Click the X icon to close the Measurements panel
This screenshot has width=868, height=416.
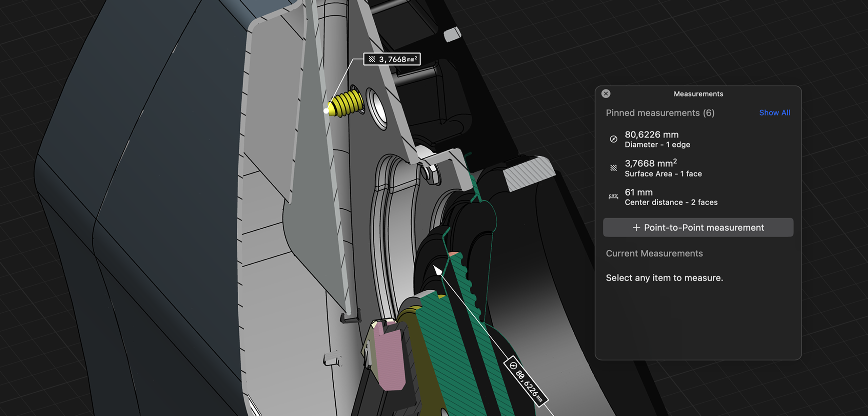[606, 93]
